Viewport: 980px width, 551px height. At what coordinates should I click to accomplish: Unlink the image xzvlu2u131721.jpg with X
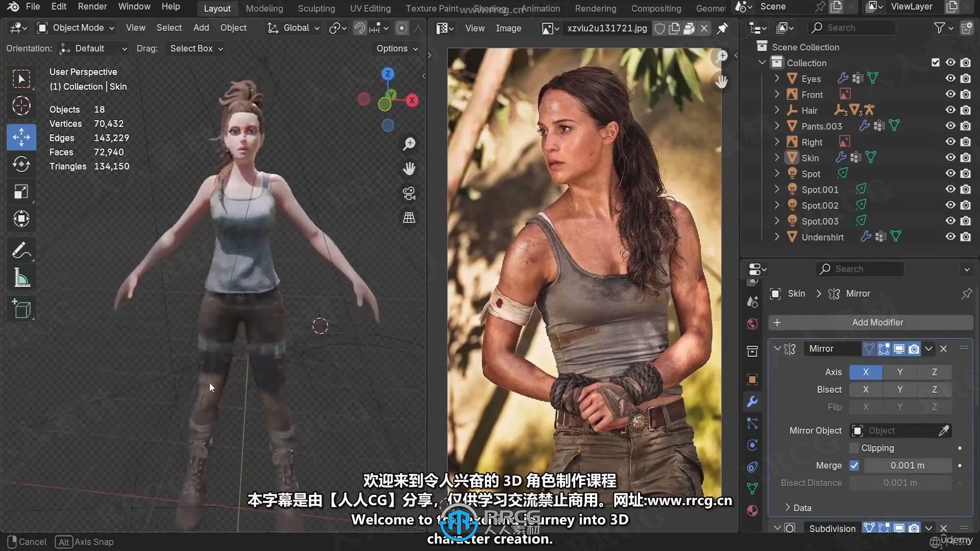point(704,29)
